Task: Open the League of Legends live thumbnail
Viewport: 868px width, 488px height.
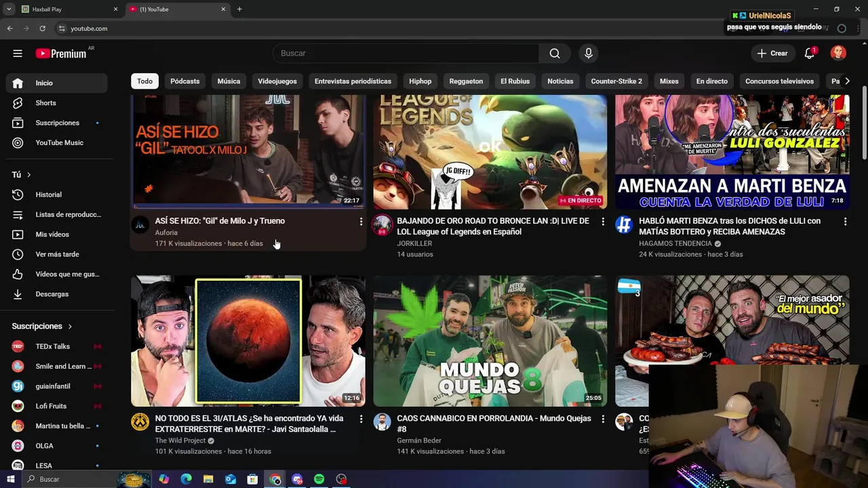Action: pyautogui.click(x=490, y=152)
